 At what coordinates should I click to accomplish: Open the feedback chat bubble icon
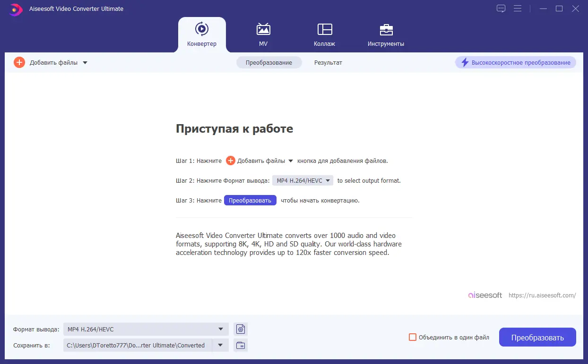tap(501, 8)
